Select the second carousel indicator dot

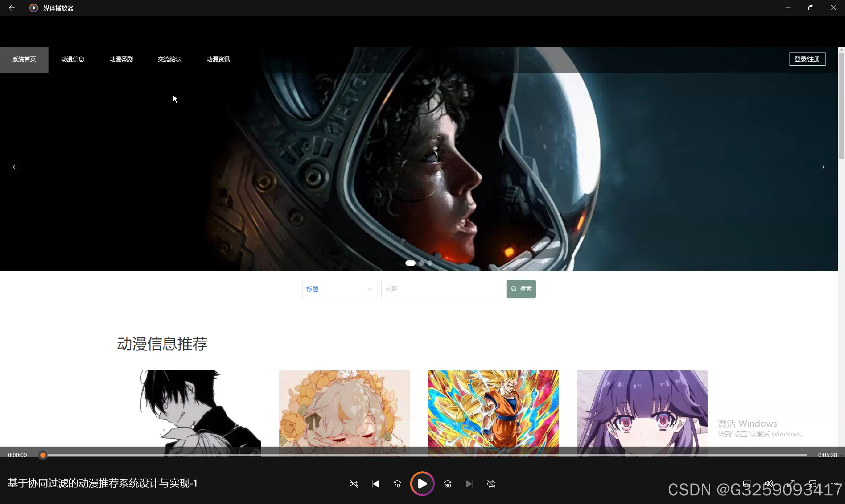coord(421,263)
